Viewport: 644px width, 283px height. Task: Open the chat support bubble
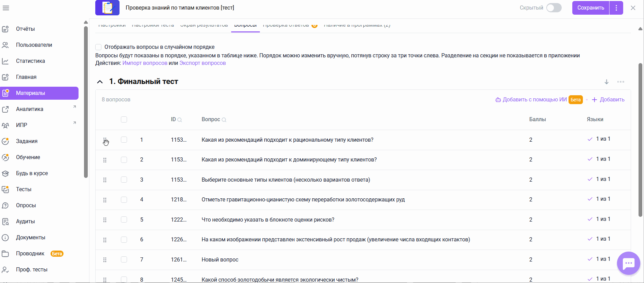(628, 263)
